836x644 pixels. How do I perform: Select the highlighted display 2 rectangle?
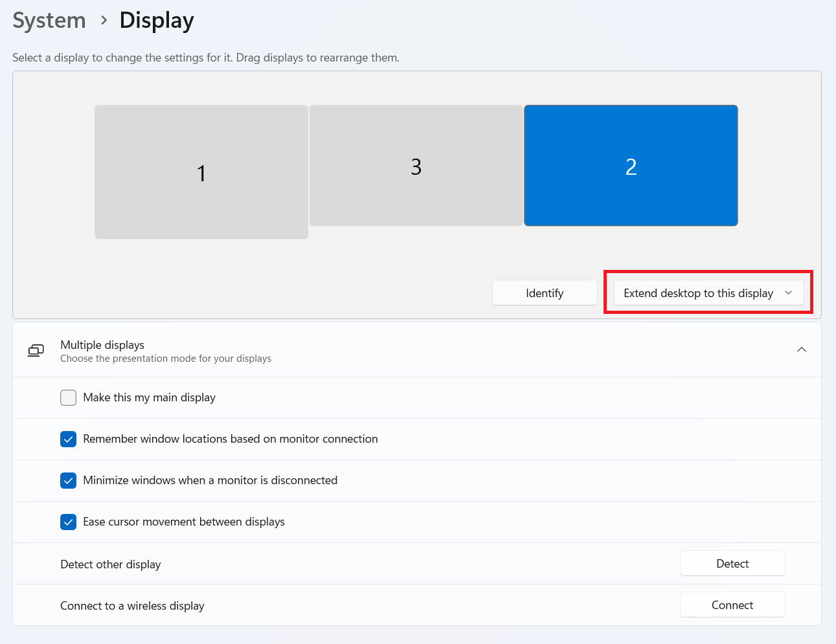pos(631,166)
